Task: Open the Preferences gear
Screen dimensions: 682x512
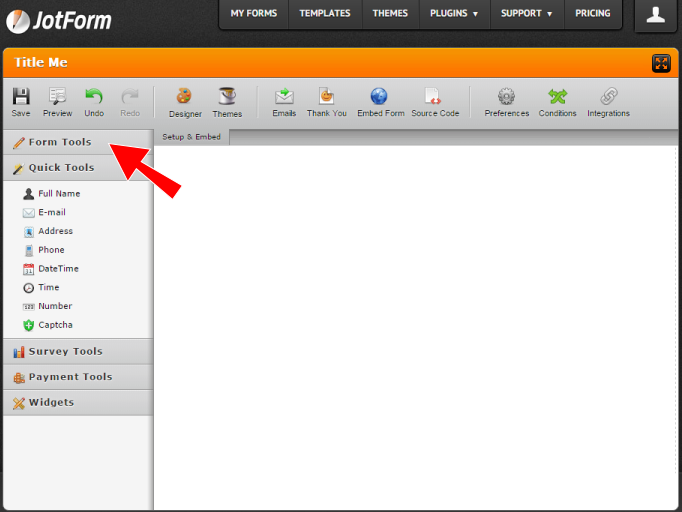Action: 507,102
